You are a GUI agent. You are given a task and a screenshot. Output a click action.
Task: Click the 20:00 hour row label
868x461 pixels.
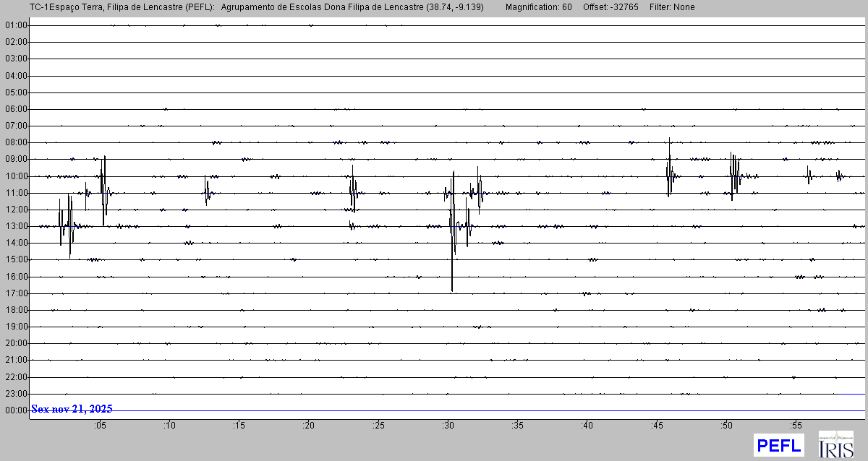tap(16, 343)
